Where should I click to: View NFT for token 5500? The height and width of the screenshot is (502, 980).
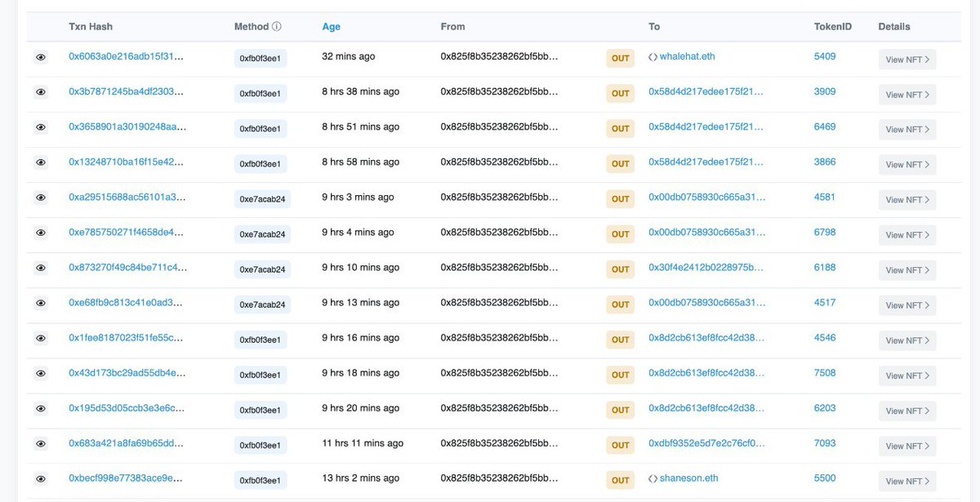pyautogui.click(x=907, y=481)
